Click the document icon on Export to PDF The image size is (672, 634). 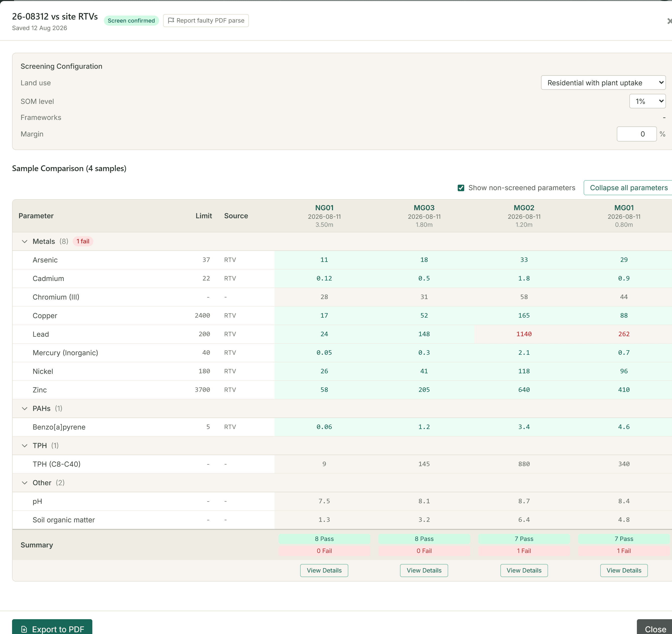[24, 629]
